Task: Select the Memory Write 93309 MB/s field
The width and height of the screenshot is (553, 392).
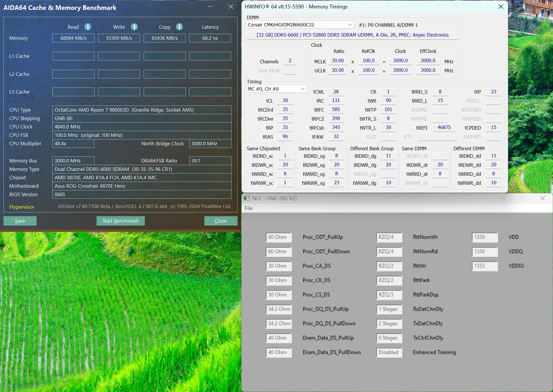Action: point(119,38)
